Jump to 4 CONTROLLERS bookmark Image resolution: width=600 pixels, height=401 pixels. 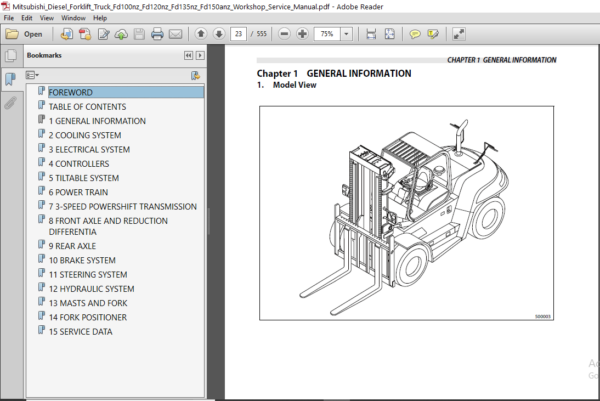(x=79, y=164)
